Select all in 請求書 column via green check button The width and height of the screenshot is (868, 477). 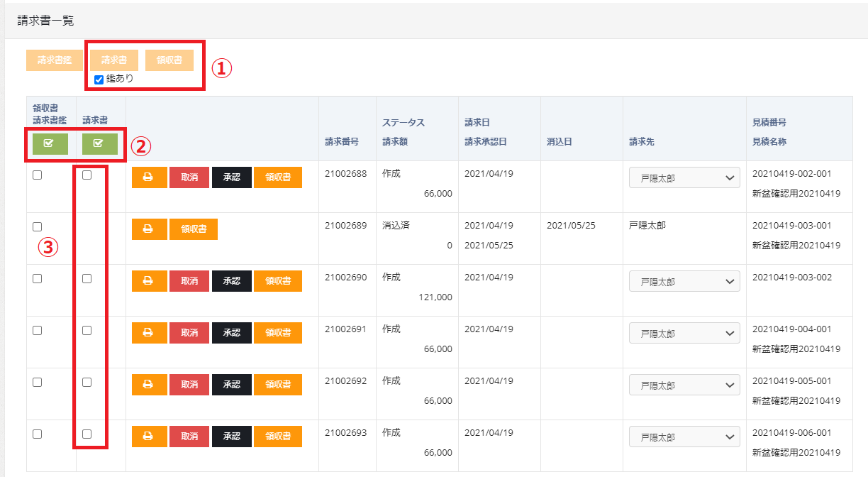coord(99,144)
